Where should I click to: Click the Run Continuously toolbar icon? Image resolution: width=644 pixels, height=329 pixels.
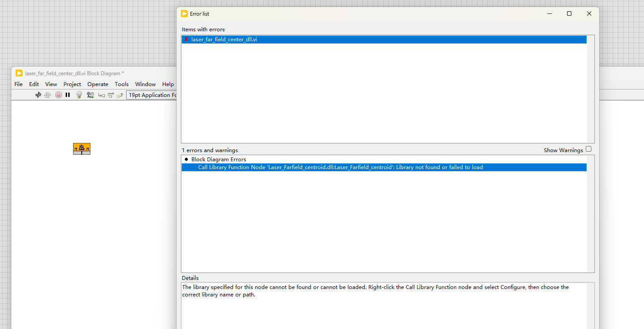(47, 95)
